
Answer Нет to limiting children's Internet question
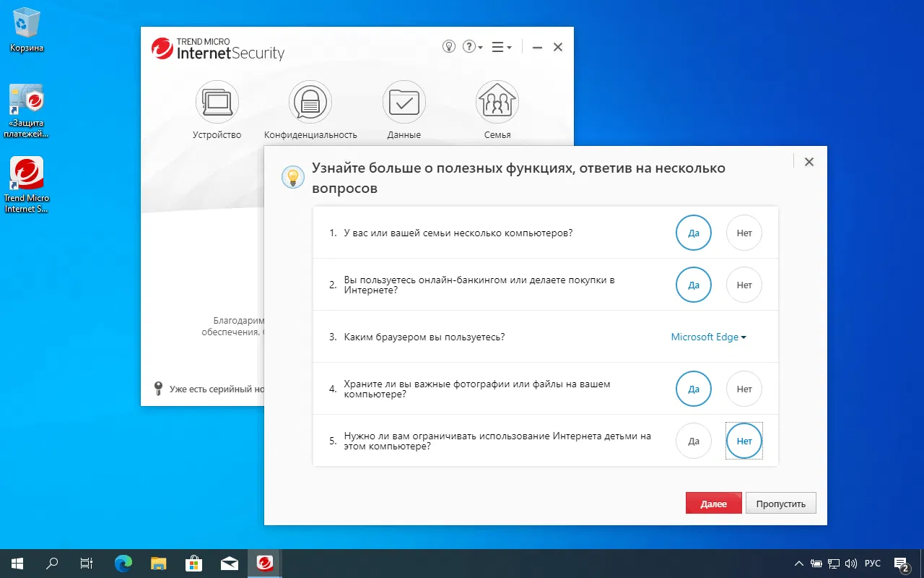click(744, 441)
